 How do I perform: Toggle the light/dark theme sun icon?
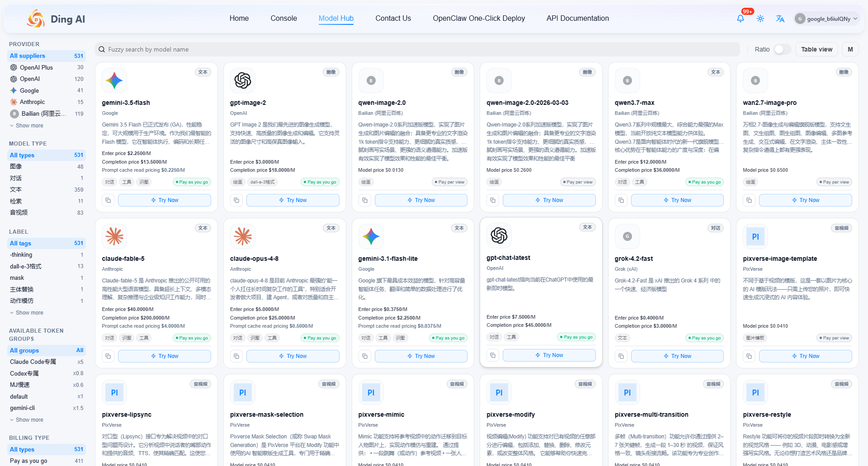tap(760, 19)
